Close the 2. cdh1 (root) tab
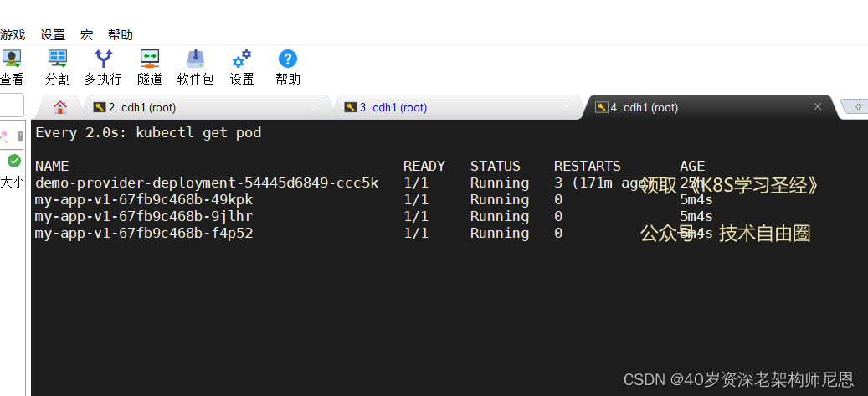The image size is (868, 396). point(316,107)
